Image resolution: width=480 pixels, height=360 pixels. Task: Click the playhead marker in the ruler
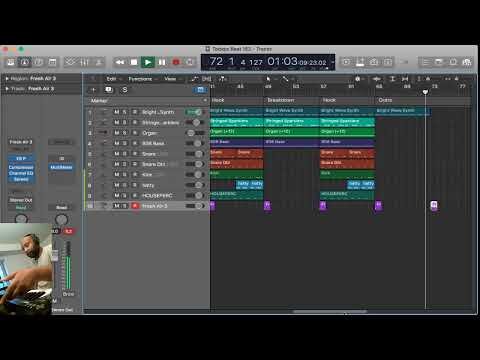coord(425,92)
